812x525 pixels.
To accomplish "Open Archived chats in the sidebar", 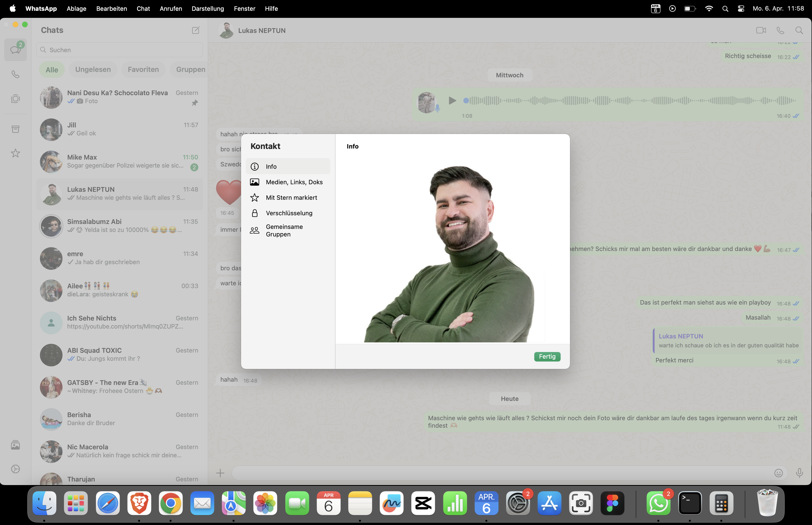I will coord(15,129).
